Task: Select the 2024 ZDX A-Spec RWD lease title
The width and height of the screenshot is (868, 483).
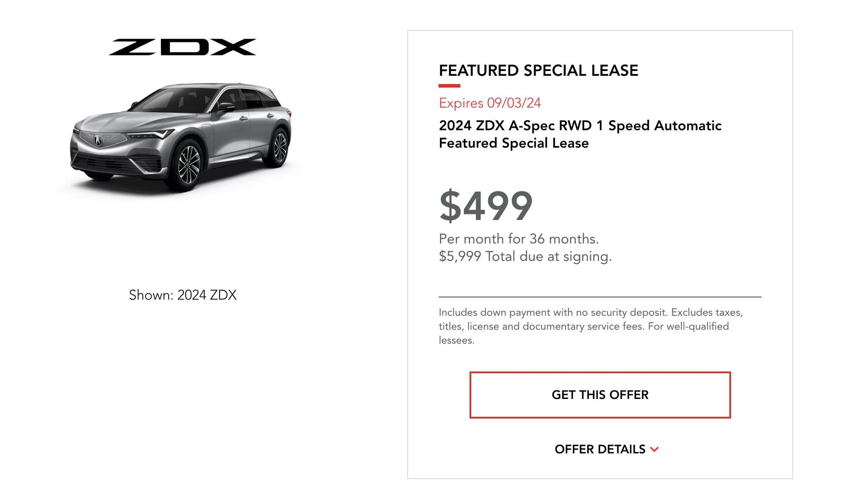Action: point(580,134)
